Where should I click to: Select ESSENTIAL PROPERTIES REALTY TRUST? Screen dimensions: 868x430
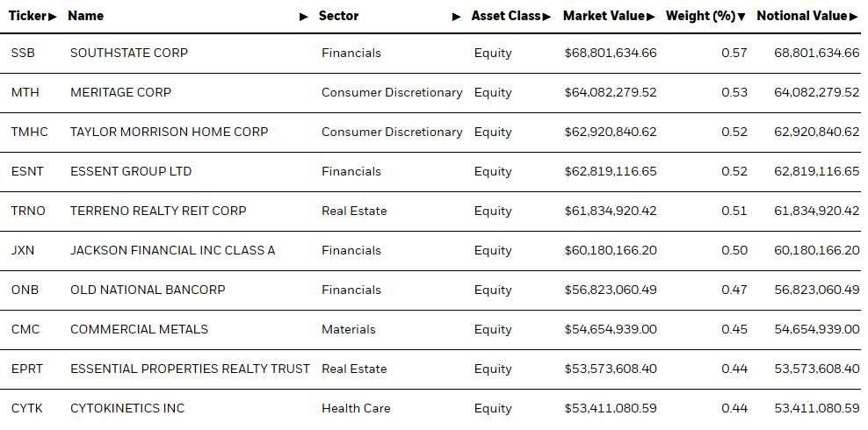tap(190, 369)
